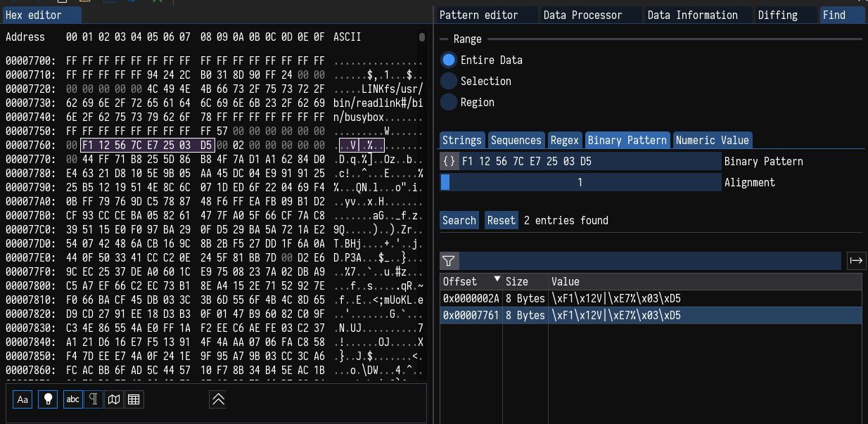Click the arrow icon right of filter field
Viewport: 868px width, 424px height.
(856, 261)
